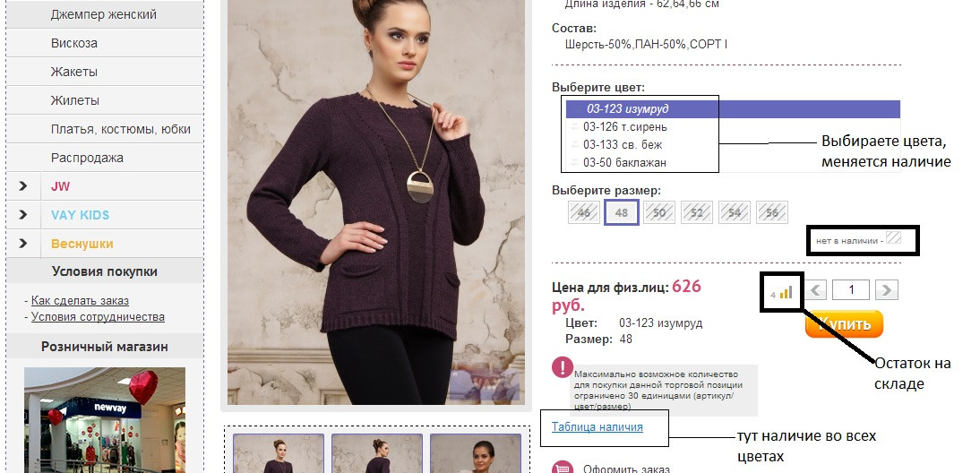Viewport: 980px width, 473px height.
Task: Choose color 03-50 баклажан
Action: (x=625, y=162)
